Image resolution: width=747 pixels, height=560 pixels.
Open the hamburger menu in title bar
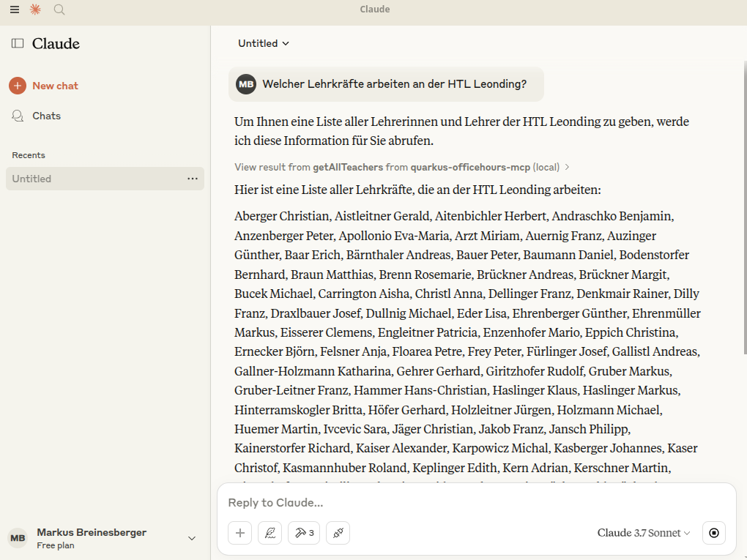(15, 10)
